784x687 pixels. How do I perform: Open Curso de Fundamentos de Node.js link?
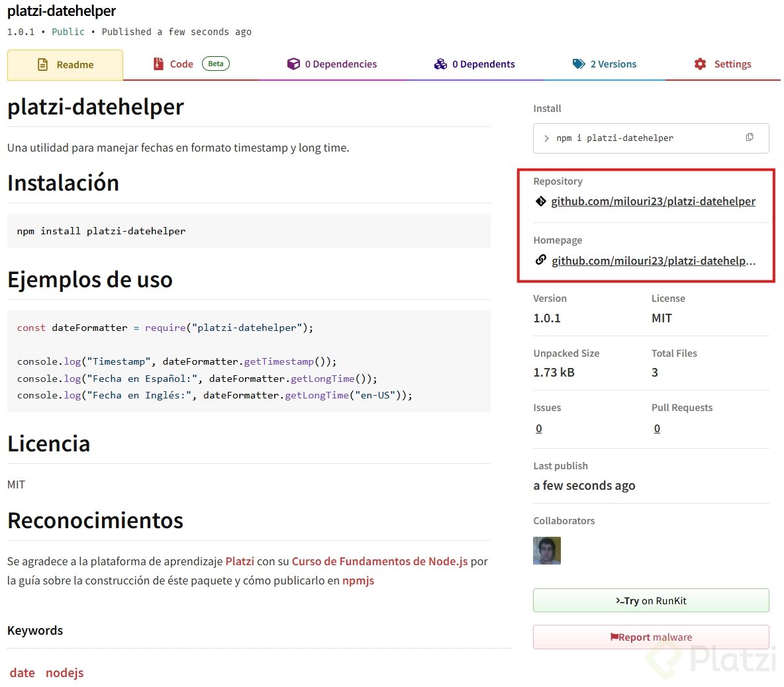pos(379,562)
